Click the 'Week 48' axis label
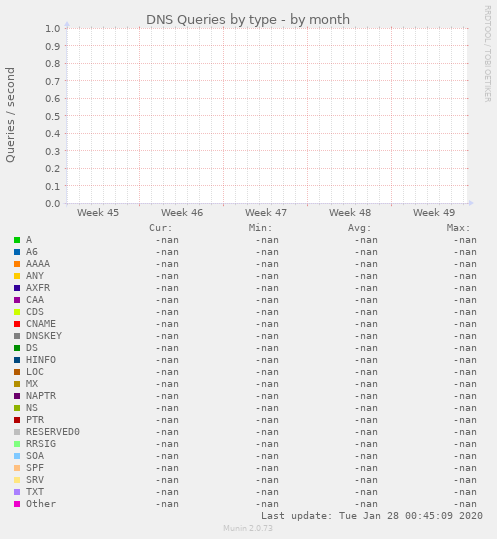 click(x=350, y=212)
